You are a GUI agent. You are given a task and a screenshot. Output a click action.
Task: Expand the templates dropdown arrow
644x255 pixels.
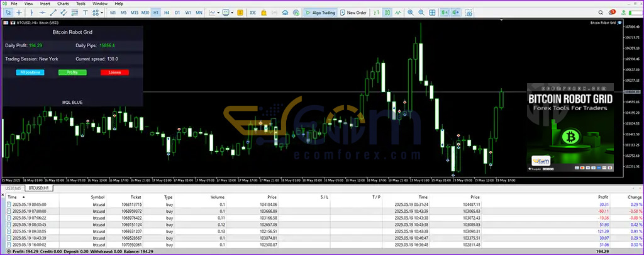(x=232, y=13)
